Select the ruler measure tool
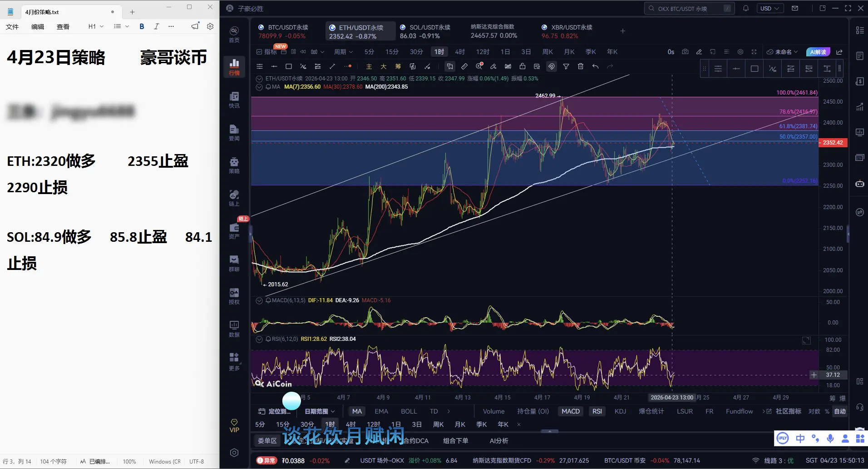This screenshot has width=868, height=469. [x=464, y=66]
